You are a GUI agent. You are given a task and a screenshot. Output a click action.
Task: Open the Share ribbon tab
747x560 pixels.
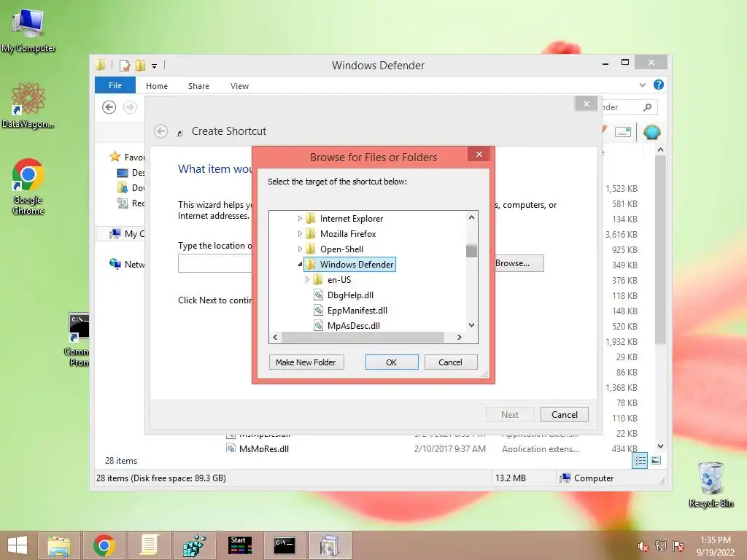(x=198, y=86)
